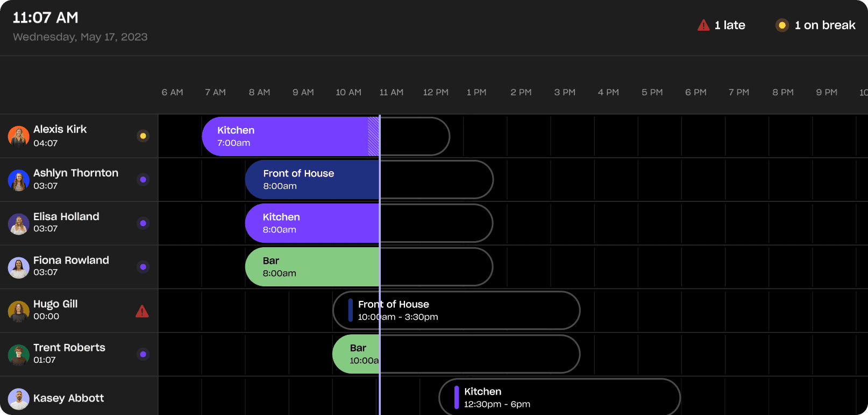Screen dimensions: 868x415
Task: Click Fiona Rowland's profile avatar
Action: pyautogui.click(x=18, y=268)
